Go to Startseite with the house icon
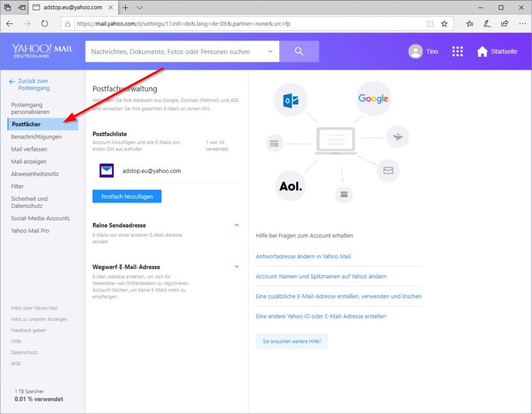 (x=482, y=51)
